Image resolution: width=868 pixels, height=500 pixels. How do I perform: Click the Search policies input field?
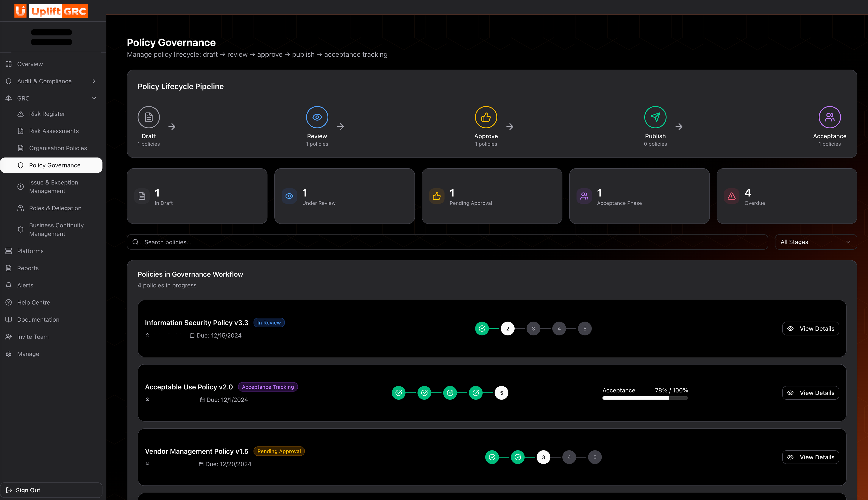click(x=447, y=242)
